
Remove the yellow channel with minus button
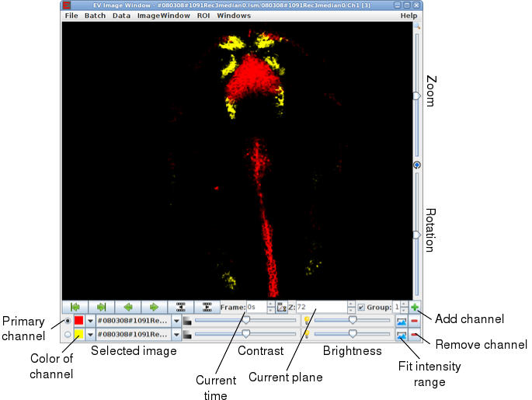[414, 335]
